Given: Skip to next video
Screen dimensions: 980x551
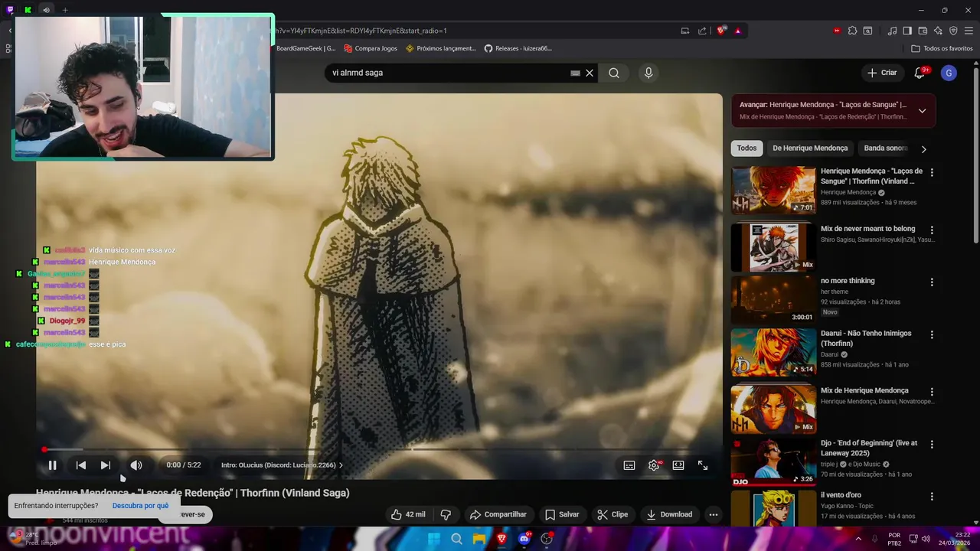Looking at the screenshot, I should point(106,465).
